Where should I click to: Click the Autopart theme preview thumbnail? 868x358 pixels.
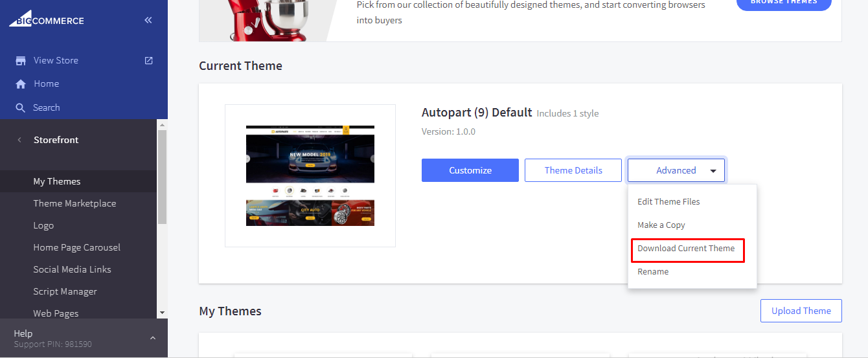pyautogui.click(x=310, y=175)
